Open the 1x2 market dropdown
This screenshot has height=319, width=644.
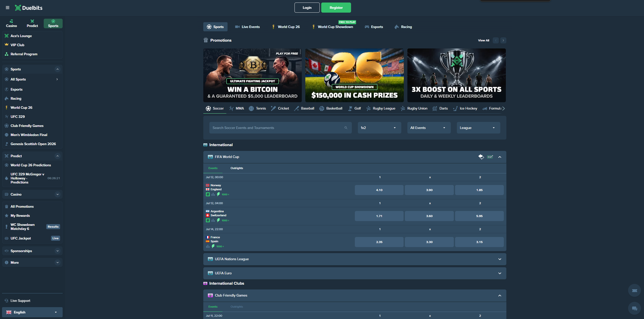point(379,128)
